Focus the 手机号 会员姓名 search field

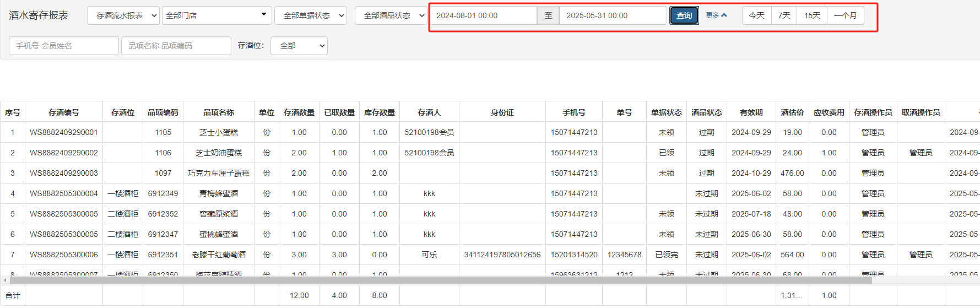coord(64,46)
